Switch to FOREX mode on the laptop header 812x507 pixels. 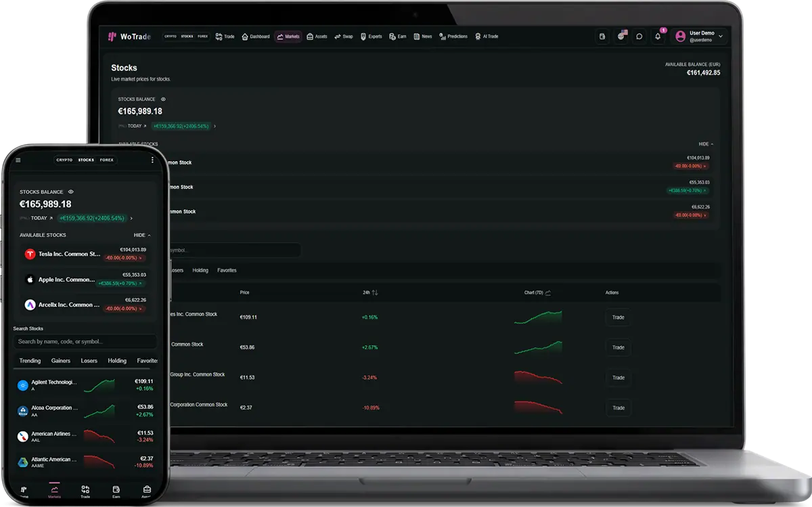(202, 37)
